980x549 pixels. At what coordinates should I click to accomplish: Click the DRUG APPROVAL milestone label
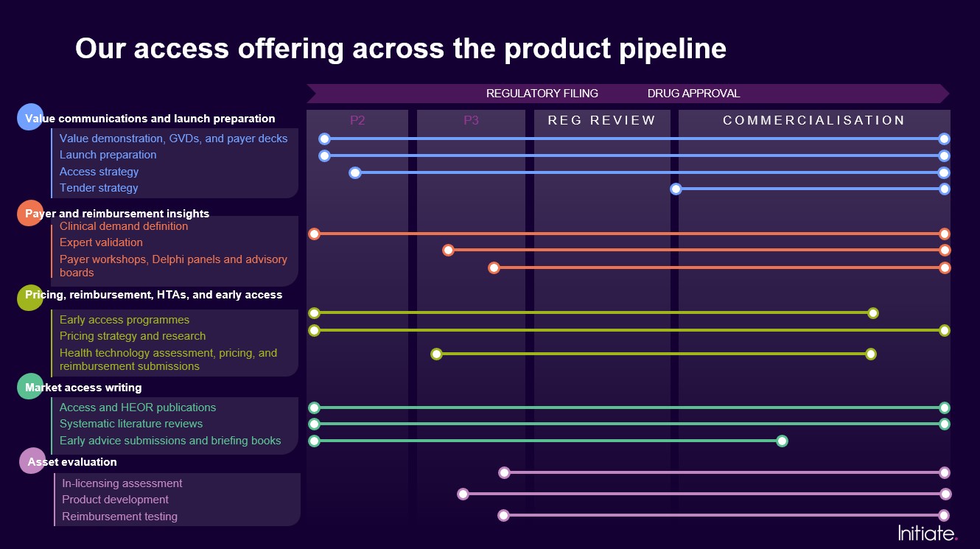(x=693, y=94)
